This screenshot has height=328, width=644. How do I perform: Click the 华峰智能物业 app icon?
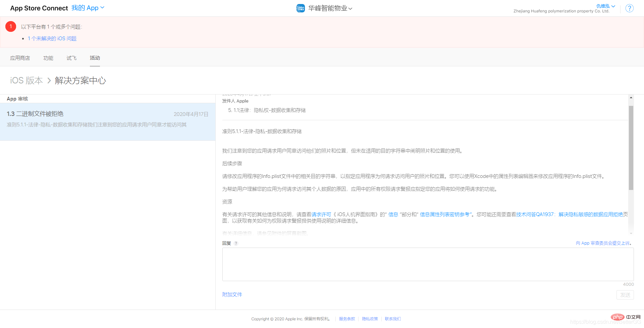pyautogui.click(x=301, y=8)
